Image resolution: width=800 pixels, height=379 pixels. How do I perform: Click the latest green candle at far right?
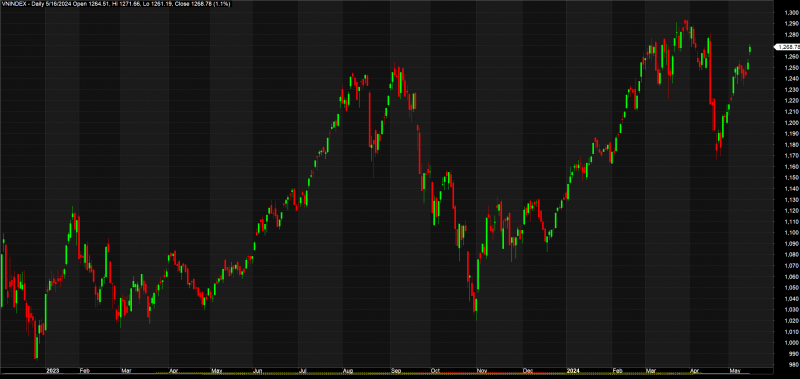[750, 49]
